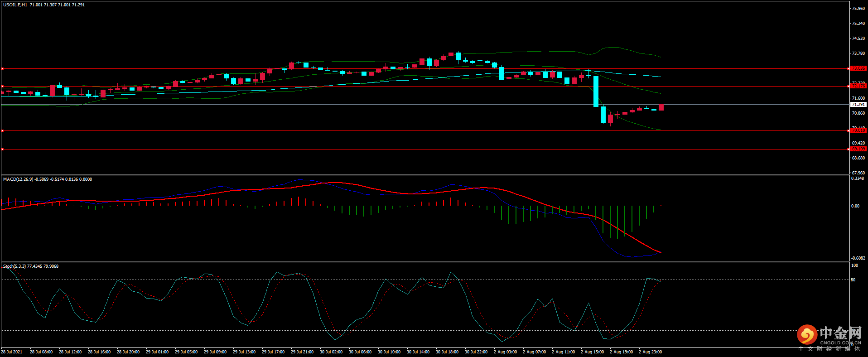Screen dimensions: 868x357
Task: Click the 29 Jul 13:00 time label
Action: tap(244, 352)
